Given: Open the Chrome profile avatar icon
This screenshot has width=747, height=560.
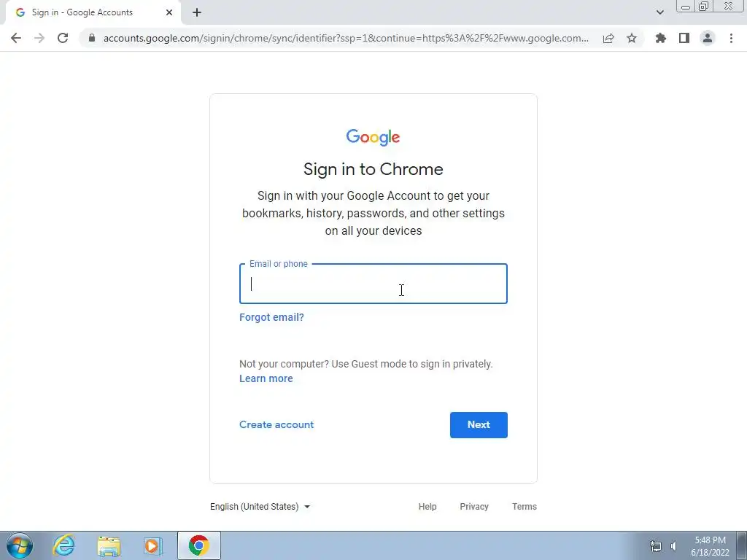Looking at the screenshot, I should pos(708,38).
